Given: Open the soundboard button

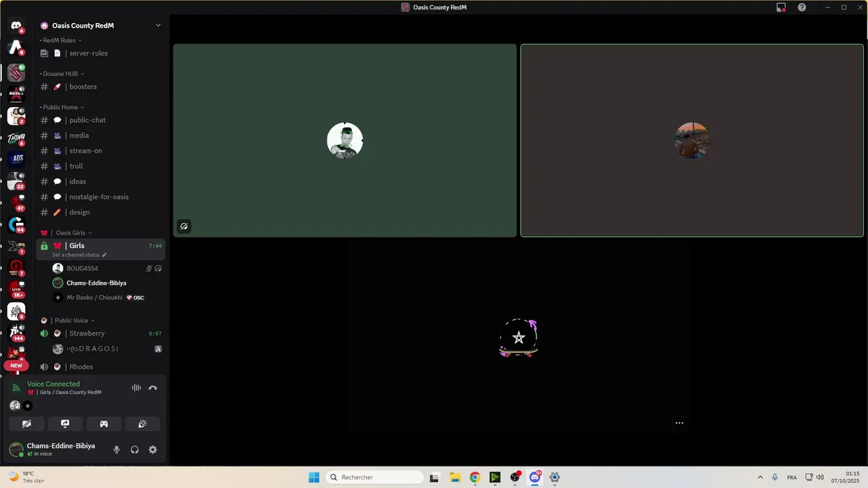Looking at the screenshot, I should (x=142, y=424).
